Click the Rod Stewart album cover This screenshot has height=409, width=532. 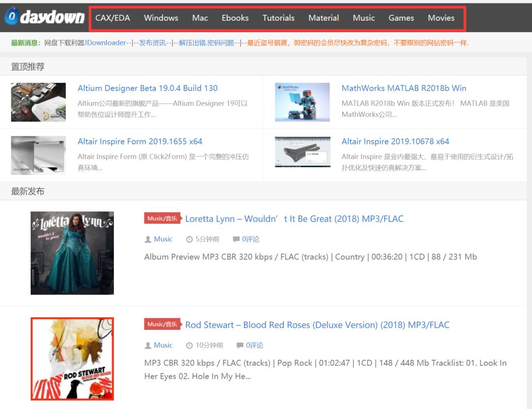click(x=72, y=359)
